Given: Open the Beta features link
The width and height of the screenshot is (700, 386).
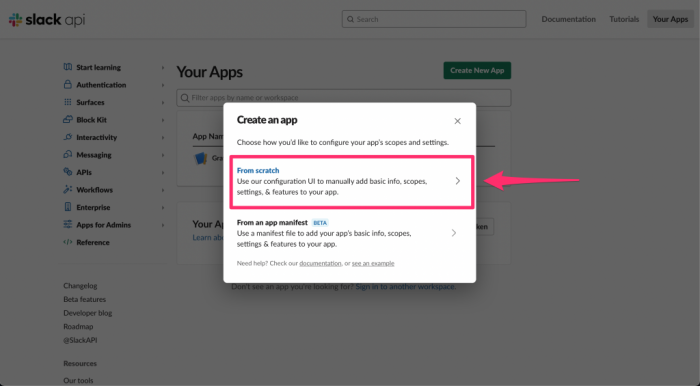Looking at the screenshot, I should pos(84,299).
